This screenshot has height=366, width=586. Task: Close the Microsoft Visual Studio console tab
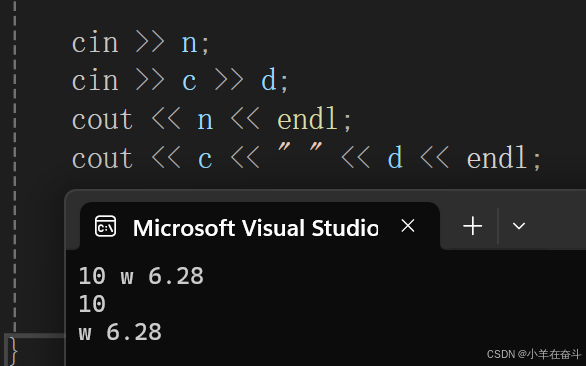pos(408,226)
